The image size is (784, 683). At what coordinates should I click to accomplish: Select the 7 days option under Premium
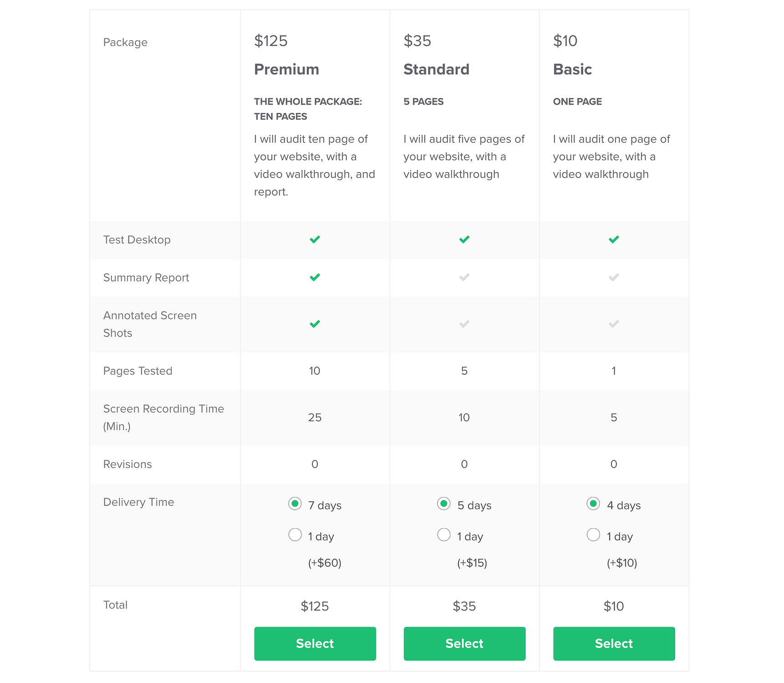295,504
